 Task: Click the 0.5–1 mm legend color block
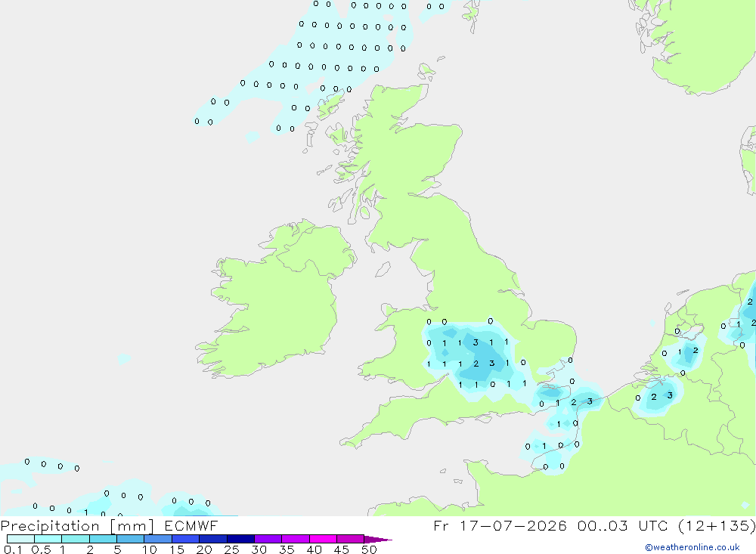(x=48, y=539)
